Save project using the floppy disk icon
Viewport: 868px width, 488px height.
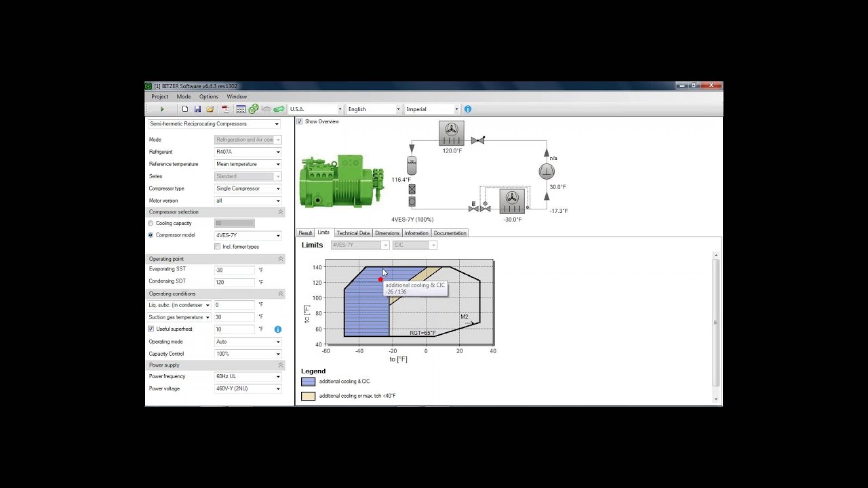(x=197, y=109)
